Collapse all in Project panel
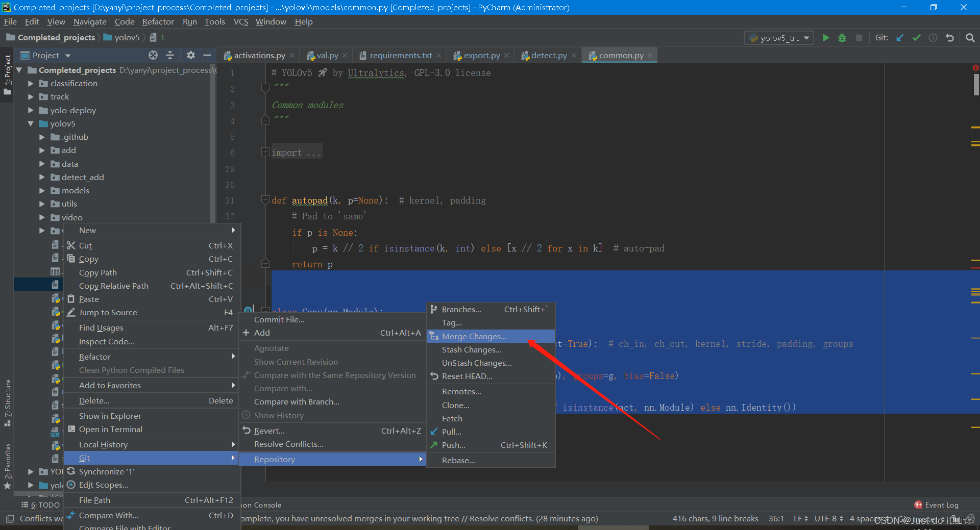This screenshot has width=980, height=530. coord(170,55)
